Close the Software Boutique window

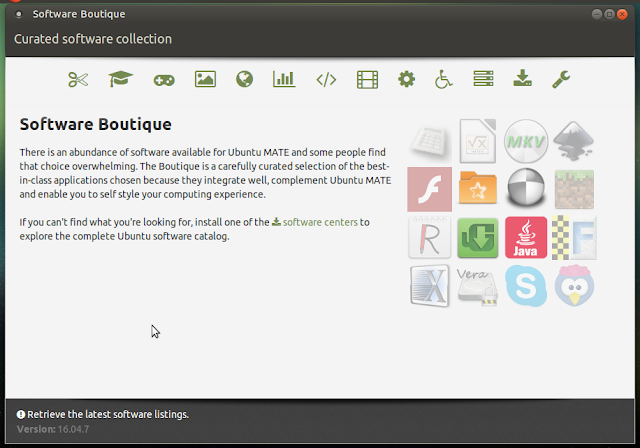pyautogui.click(x=622, y=14)
